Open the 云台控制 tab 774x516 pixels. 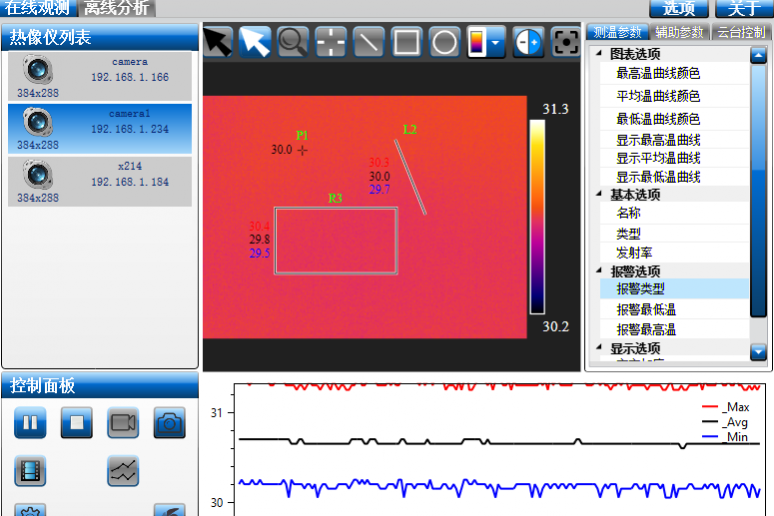tap(741, 32)
